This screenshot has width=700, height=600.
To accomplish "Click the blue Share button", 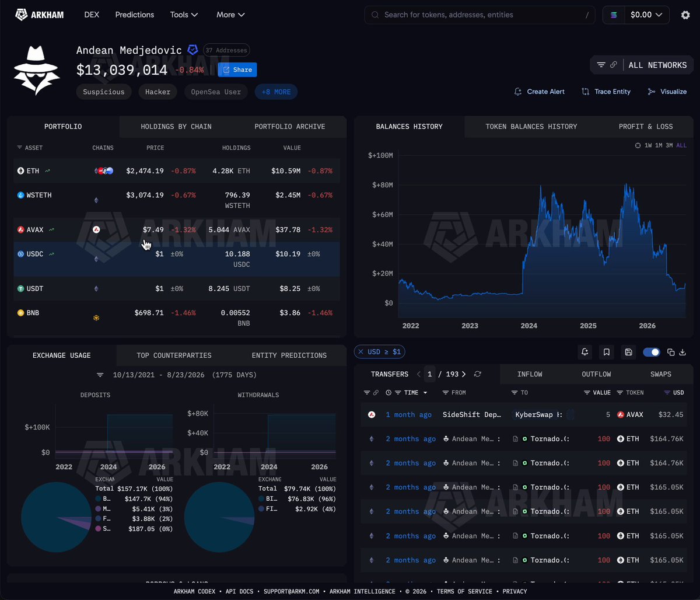I will 237,70.
